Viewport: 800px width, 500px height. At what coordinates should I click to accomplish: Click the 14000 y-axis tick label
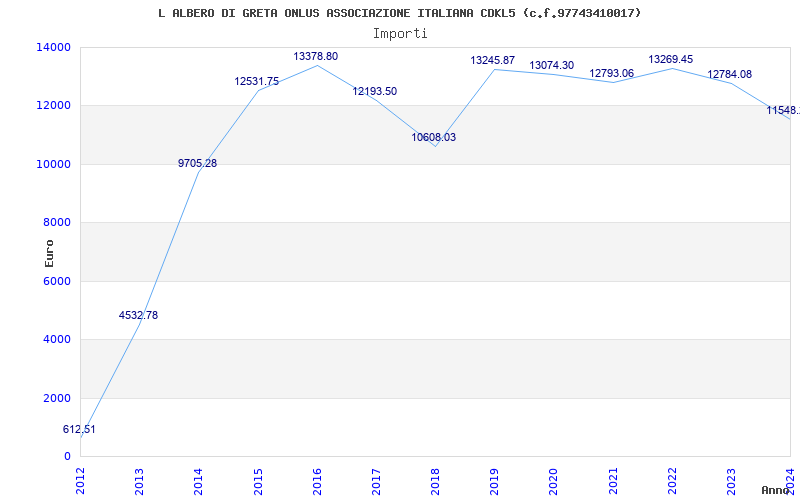point(54,47)
